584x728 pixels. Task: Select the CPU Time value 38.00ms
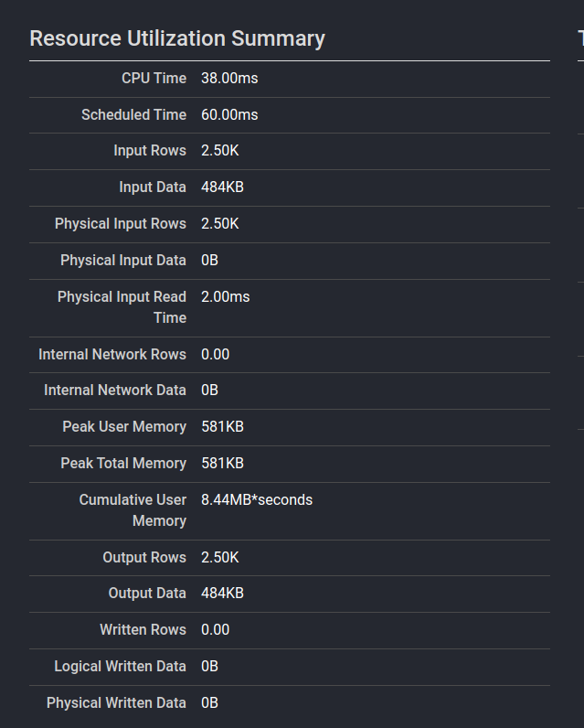click(229, 78)
